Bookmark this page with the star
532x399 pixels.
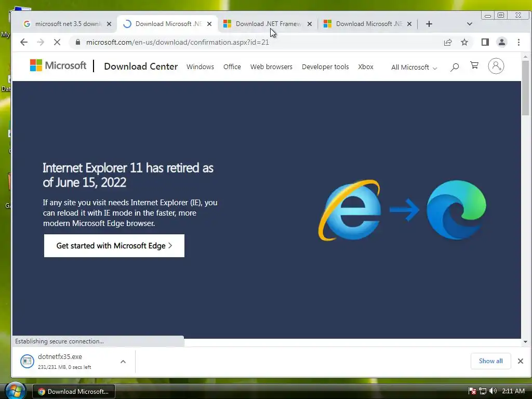464,42
